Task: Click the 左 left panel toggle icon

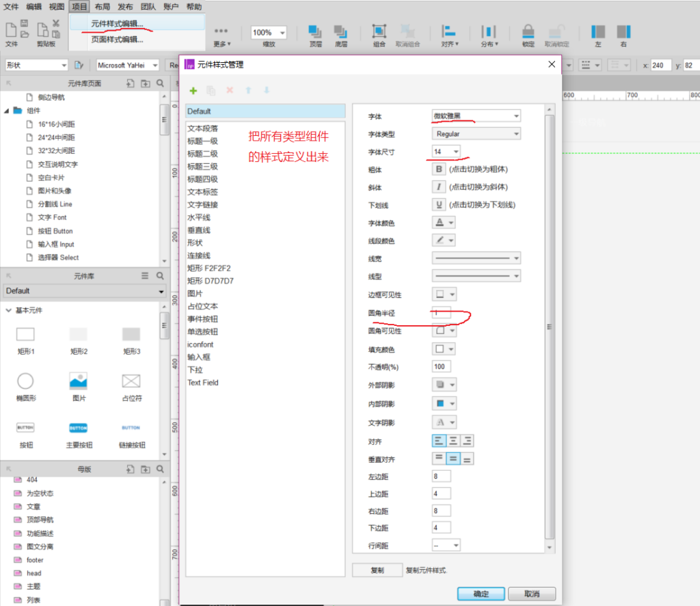Action: tap(597, 31)
